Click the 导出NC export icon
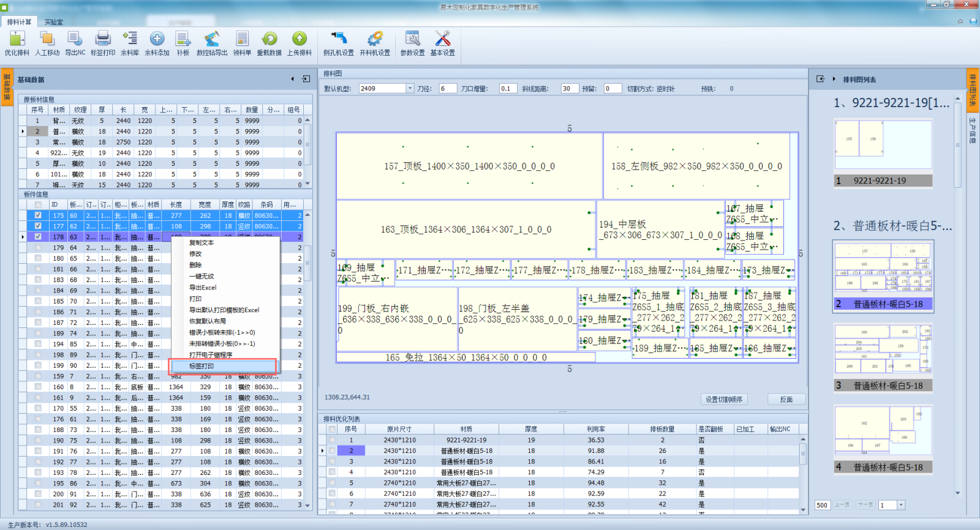 tap(75, 39)
